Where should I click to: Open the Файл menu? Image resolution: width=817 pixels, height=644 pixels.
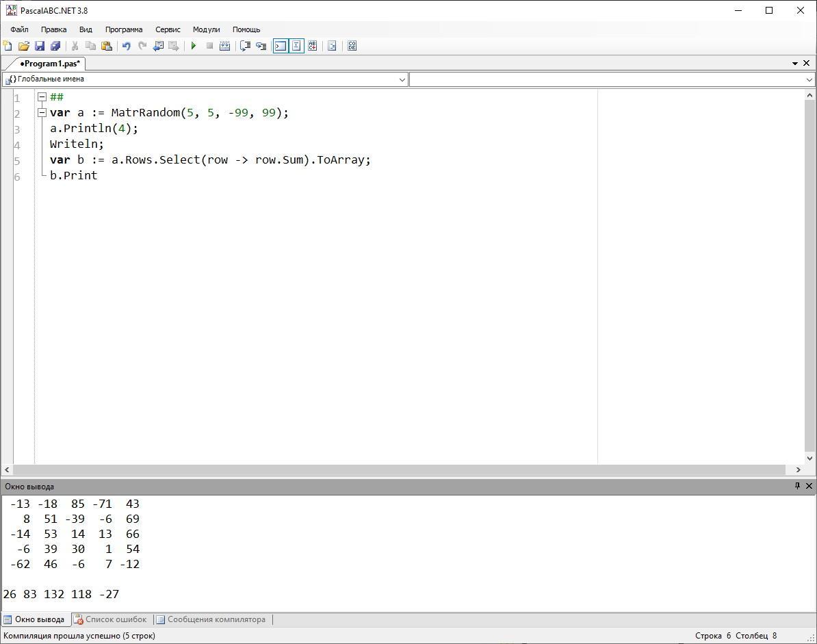(19, 29)
